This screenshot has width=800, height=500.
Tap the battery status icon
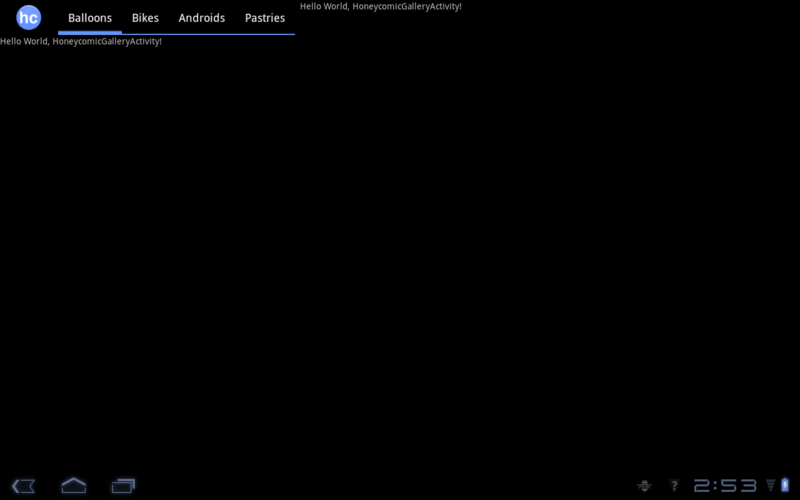[x=785, y=485]
